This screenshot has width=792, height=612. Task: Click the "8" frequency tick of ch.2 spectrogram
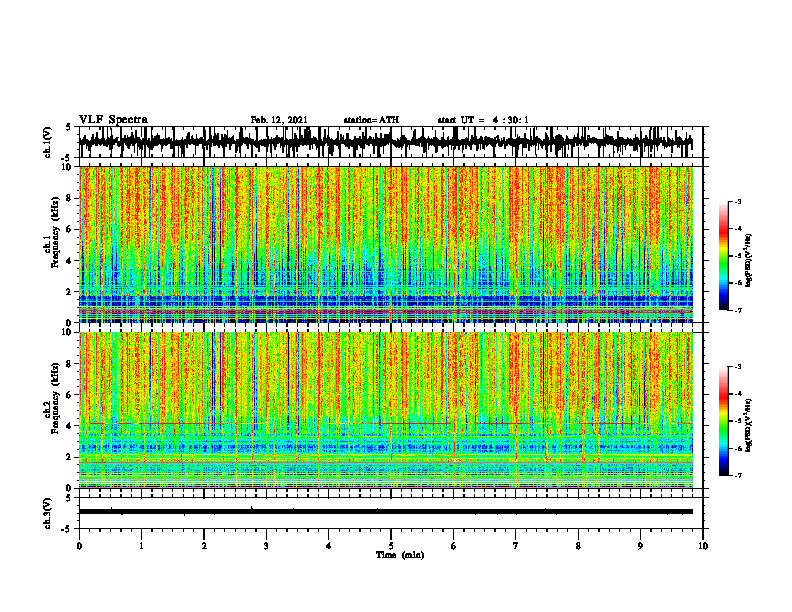click(70, 364)
